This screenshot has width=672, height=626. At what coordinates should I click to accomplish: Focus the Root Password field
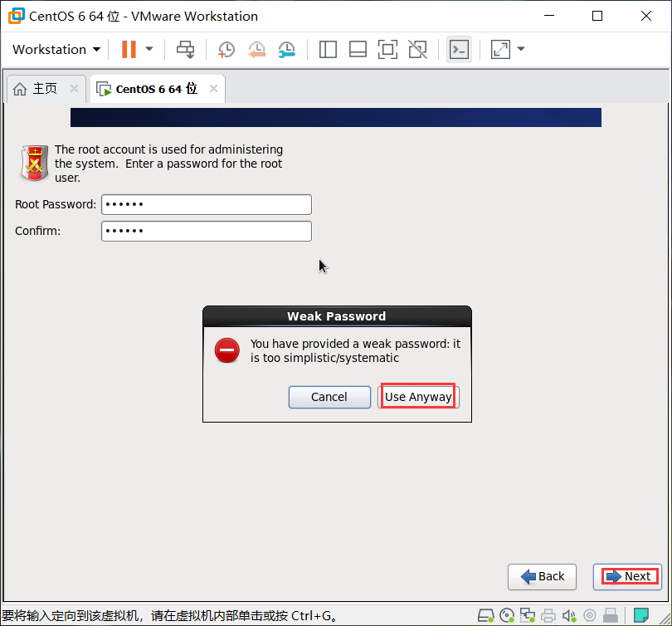206,204
